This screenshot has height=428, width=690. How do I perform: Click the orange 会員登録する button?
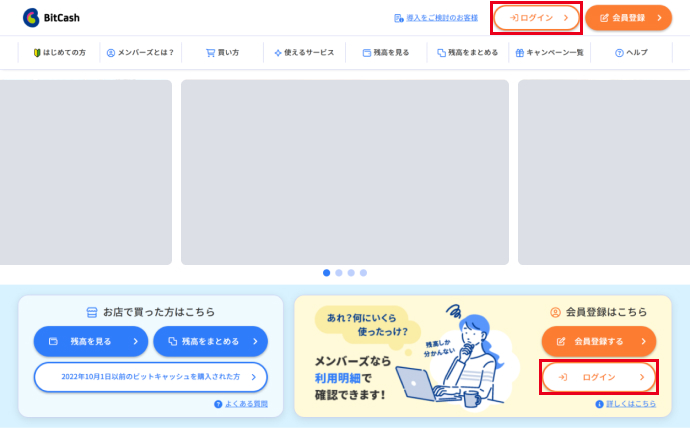coord(598,341)
